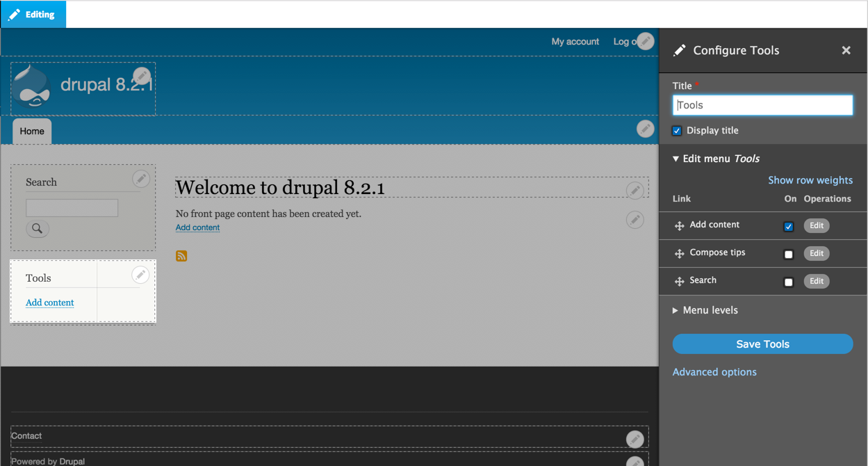This screenshot has height=466, width=868.
Task: Toggle the Display title checkbox
Action: point(677,131)
